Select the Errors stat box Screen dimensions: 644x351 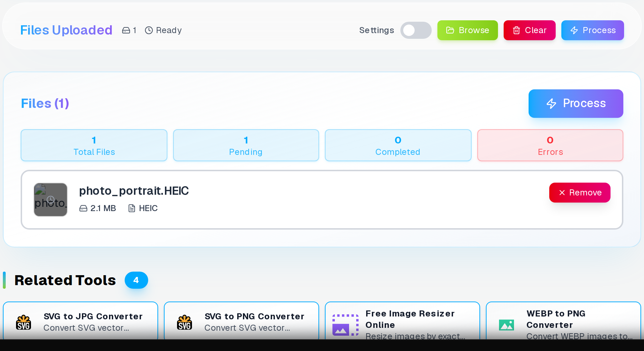pos(550,145)
